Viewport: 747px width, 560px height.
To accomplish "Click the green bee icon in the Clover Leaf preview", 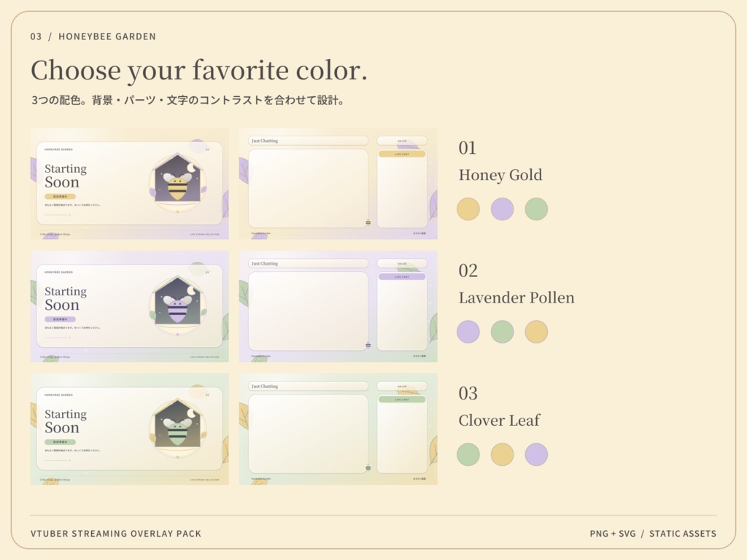I will tap(178, 431).
